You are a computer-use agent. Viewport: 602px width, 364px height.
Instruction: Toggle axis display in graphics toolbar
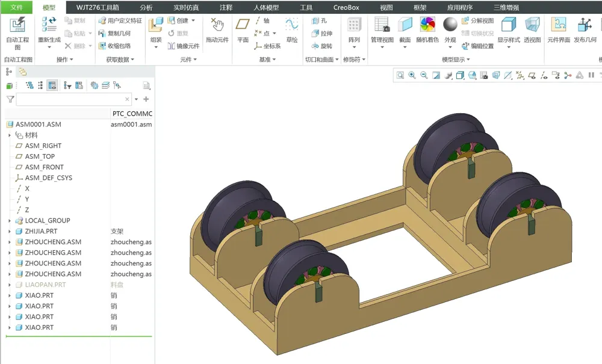(544, 75)
